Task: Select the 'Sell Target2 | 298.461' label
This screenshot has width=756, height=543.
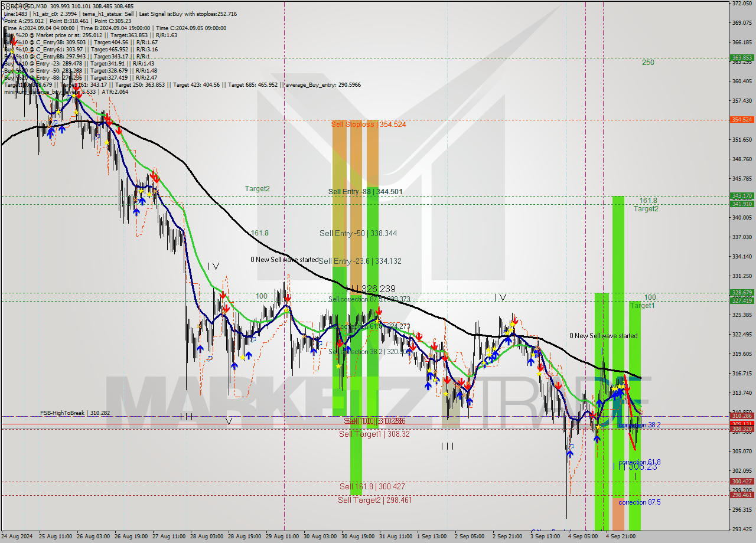Action: (x=375, y=500)
